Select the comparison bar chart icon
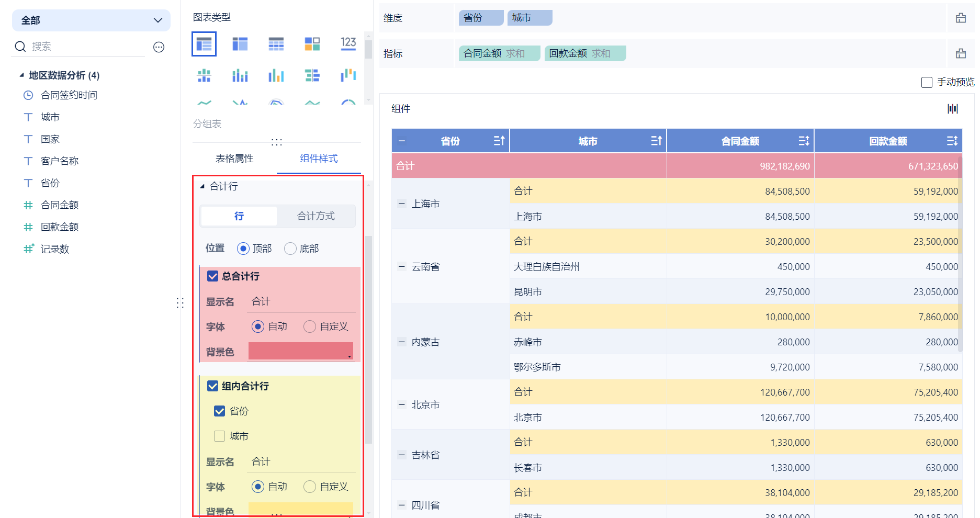 click(312, 76)
